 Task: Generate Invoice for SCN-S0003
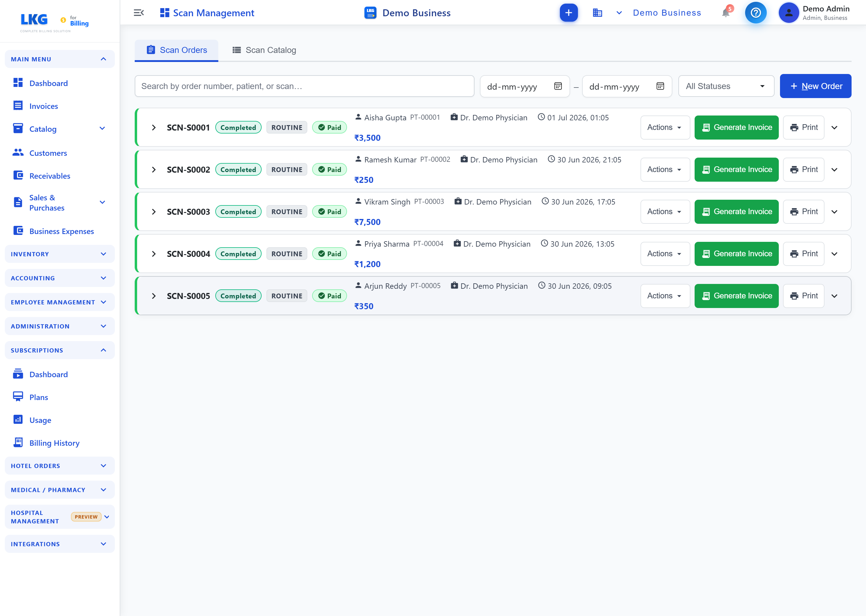click(736, 212)
